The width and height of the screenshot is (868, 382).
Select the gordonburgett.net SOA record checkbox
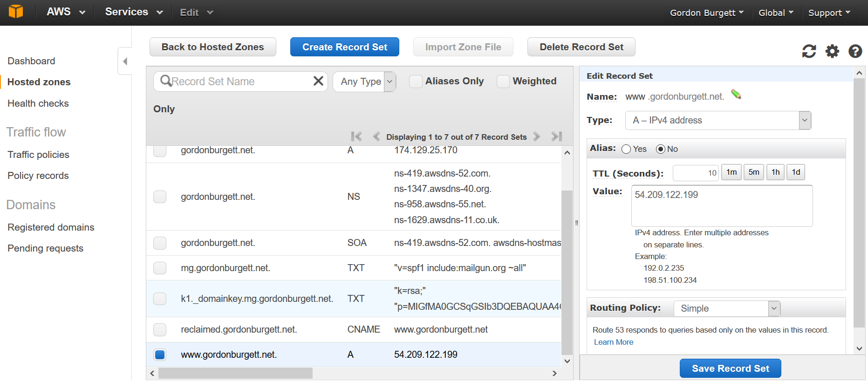[160, 243]
